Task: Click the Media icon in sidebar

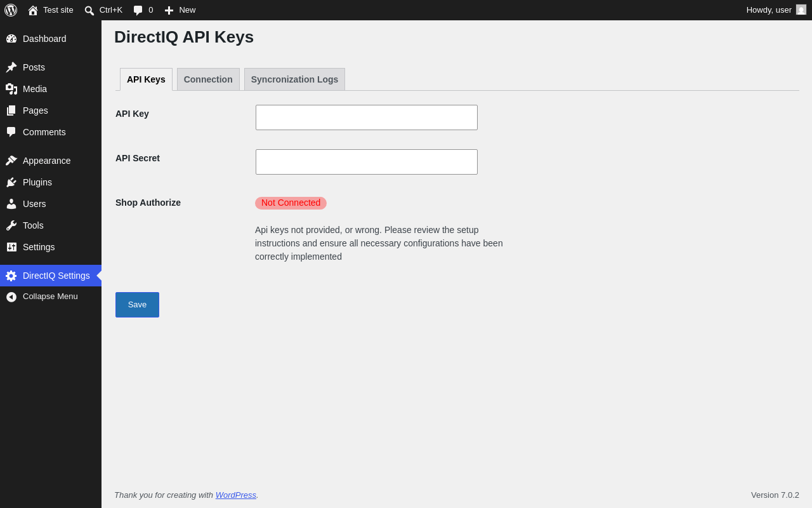Action: pos(11,89)
